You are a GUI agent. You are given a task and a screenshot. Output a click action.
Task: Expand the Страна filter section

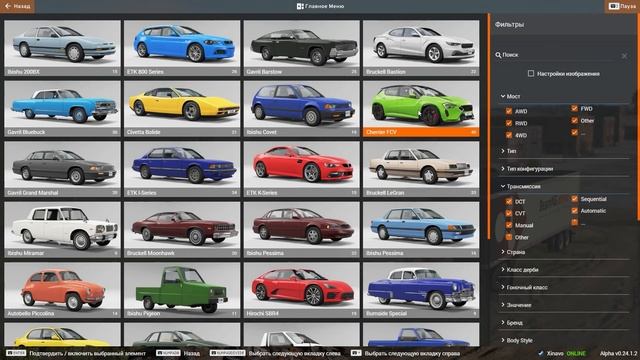point(563,252)
